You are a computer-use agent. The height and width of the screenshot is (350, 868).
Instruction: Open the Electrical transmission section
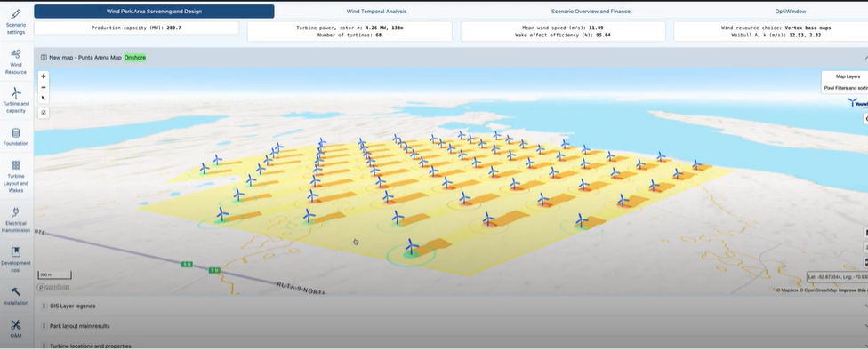[x=16, y=219]
